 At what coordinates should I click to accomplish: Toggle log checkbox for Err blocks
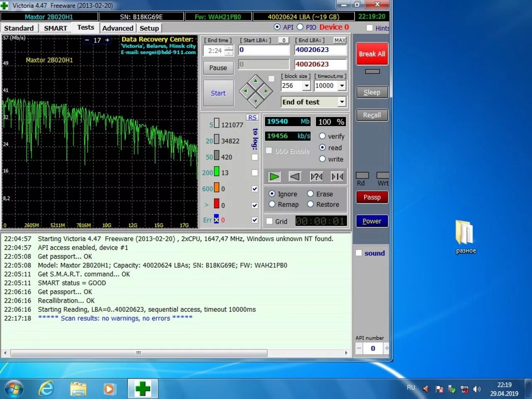pyautogui.click(x=255, y=220)
